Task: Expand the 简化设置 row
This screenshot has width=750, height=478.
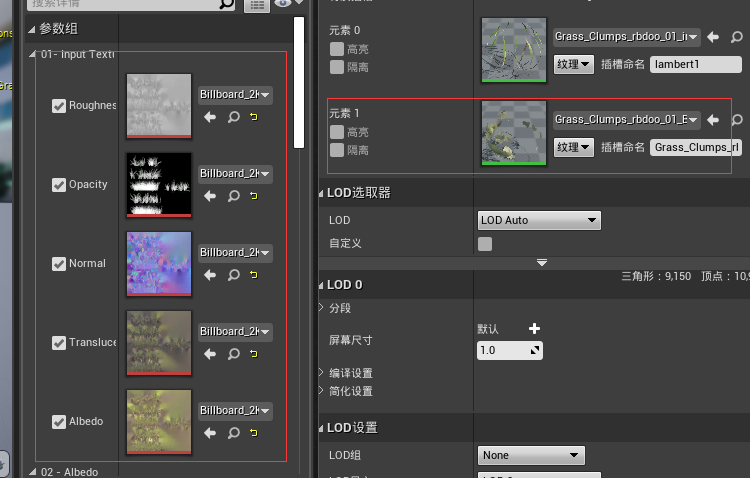Action: pos(321,390)
